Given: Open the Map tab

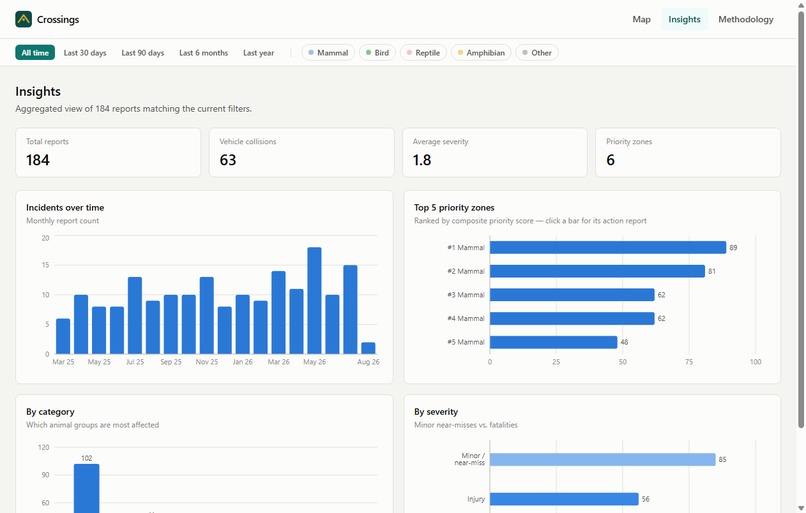Looking at the screenshot, I should 641,20.
